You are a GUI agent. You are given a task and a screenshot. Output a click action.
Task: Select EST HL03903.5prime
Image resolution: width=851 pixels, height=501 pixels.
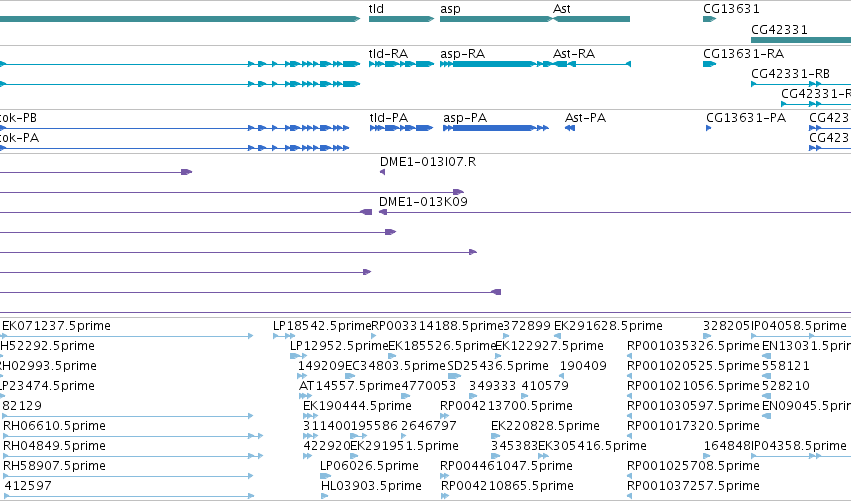[x=371, y=486]
